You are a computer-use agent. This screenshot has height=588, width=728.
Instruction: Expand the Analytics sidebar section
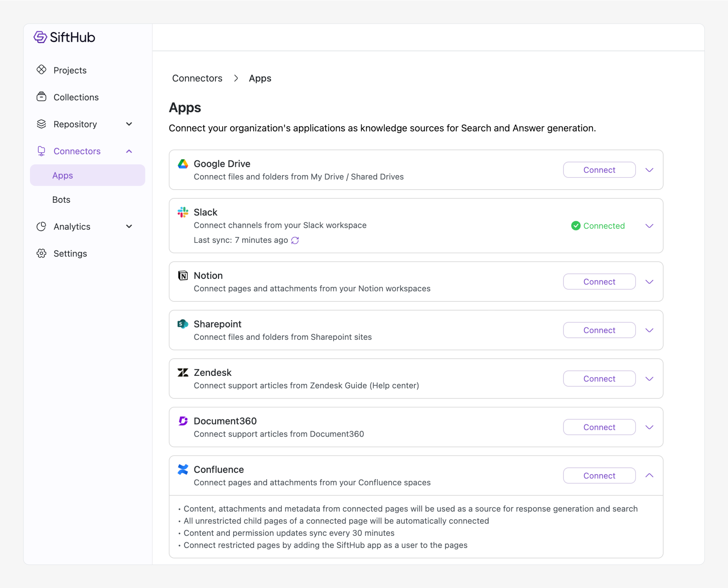click(129, 226)
